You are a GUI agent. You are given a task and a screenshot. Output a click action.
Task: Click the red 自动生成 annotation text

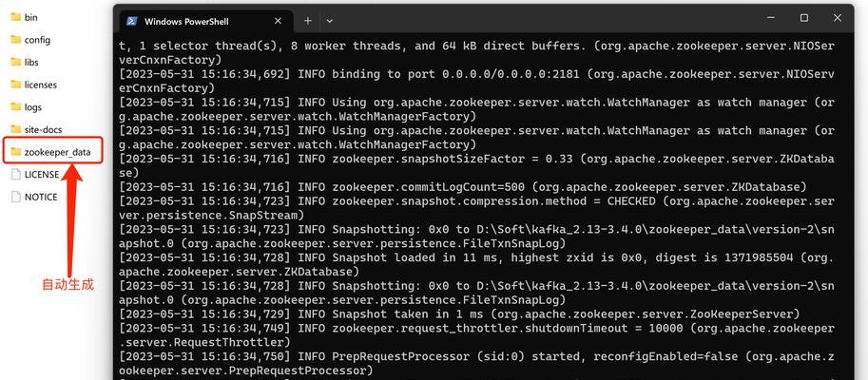tap(68, 284)
